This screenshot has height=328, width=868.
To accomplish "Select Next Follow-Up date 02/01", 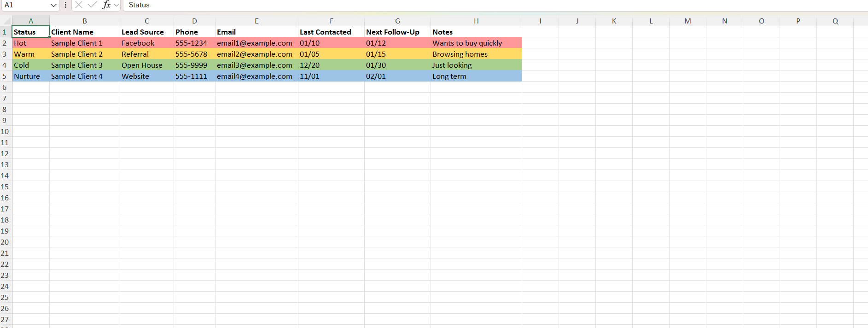I will [397, 76].
